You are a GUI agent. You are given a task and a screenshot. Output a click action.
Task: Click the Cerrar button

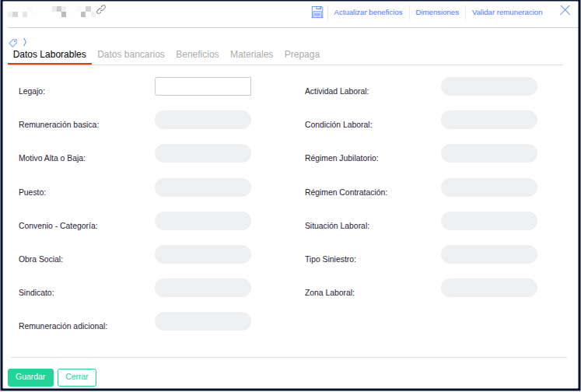pos(77,377)
